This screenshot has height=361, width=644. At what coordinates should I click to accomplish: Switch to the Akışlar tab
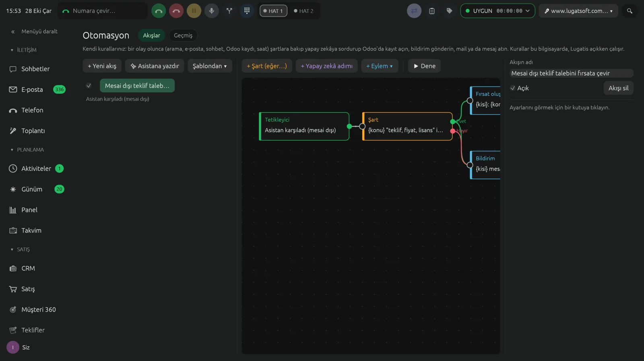coord(151,35)
